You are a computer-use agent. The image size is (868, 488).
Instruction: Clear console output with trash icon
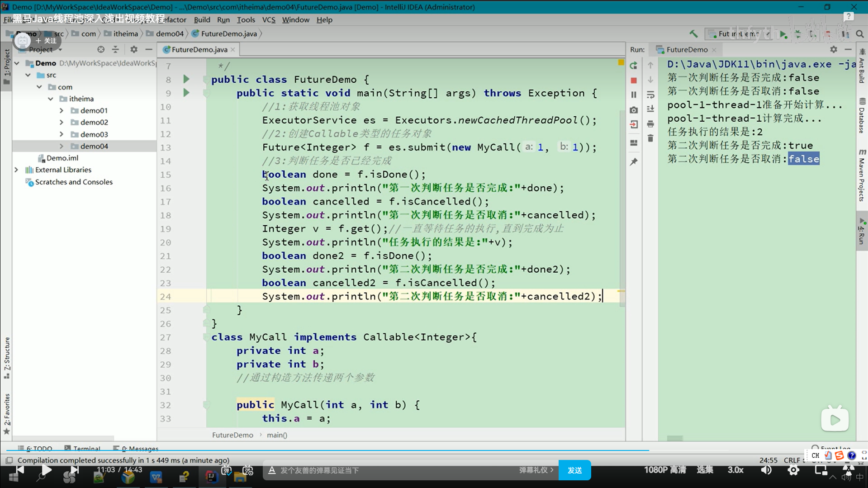pyautogui.click(x=650, y=138)
